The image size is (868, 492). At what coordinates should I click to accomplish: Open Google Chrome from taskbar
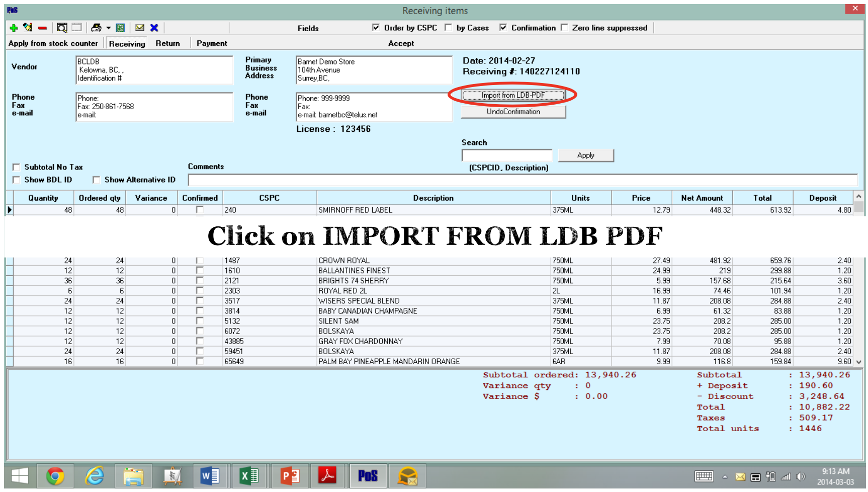[55, 476]
